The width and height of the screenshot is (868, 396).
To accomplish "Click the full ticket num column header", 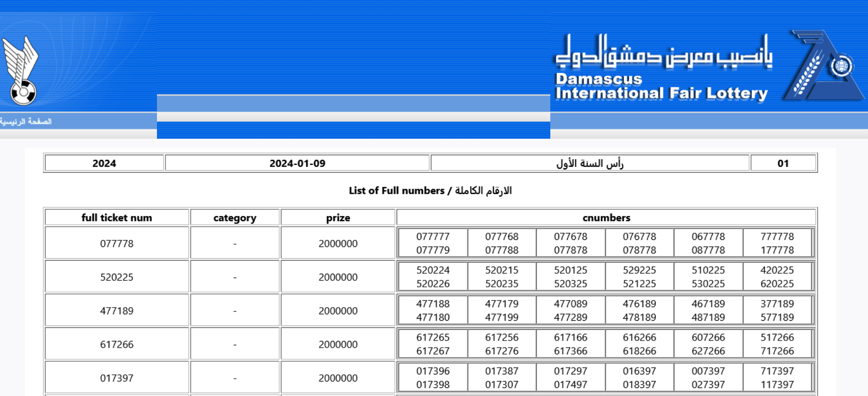I will coord(117,218).
